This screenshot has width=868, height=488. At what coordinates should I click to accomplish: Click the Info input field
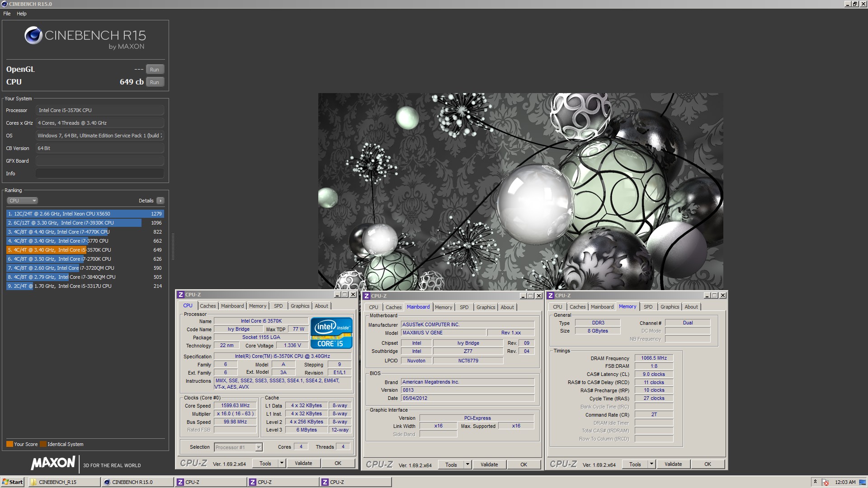[99, 174]
